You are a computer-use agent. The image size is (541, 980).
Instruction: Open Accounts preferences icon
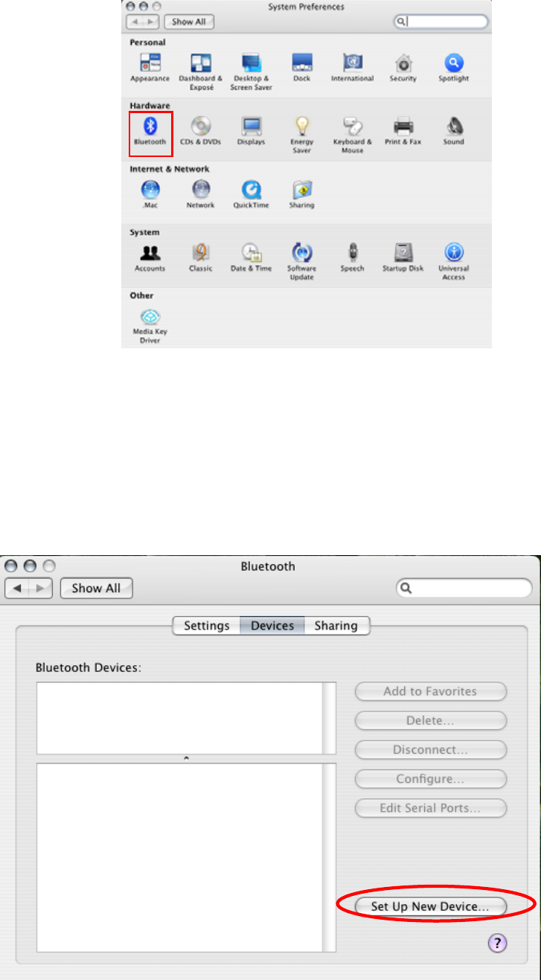(x=150, y=257)
